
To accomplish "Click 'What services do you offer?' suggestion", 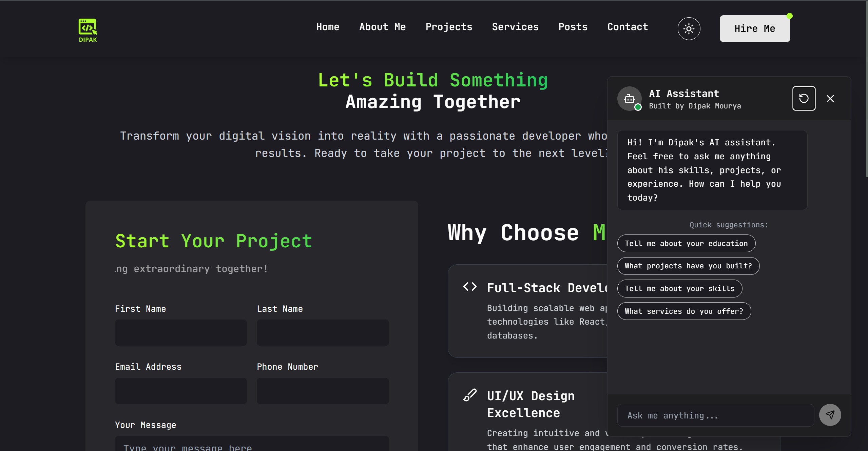I will click(x=684, y=311).
